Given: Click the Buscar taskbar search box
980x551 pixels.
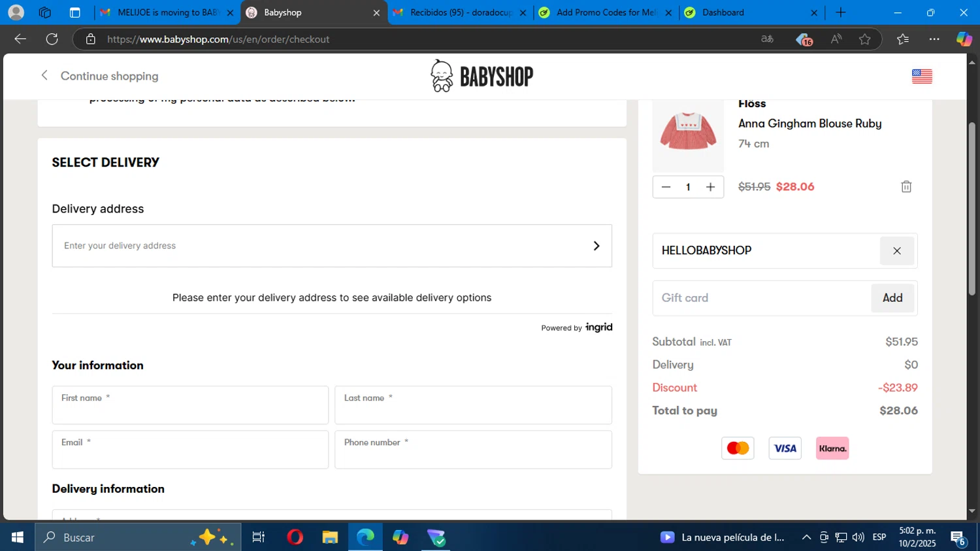Looking at the screenshot, I should [138, 537].
